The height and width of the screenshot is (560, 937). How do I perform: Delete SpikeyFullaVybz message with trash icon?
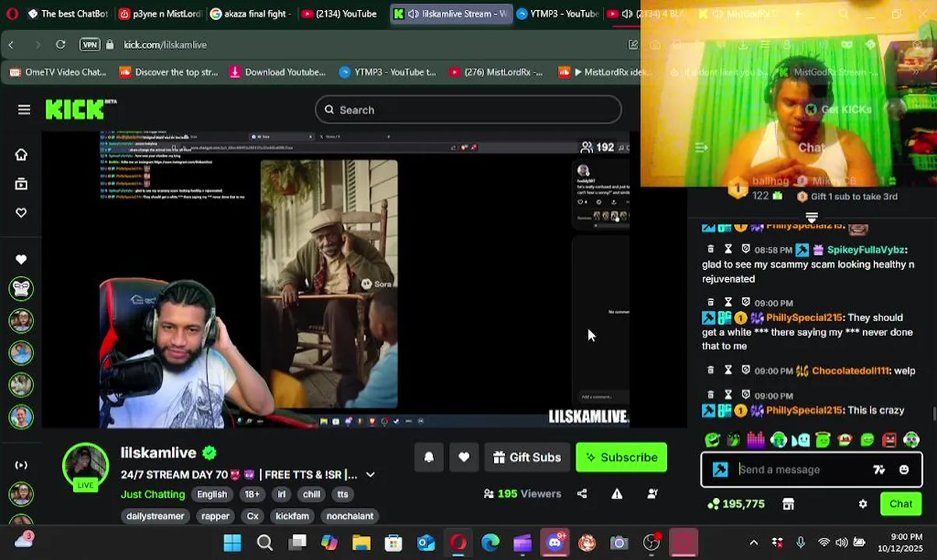click(x=711, y=250)
